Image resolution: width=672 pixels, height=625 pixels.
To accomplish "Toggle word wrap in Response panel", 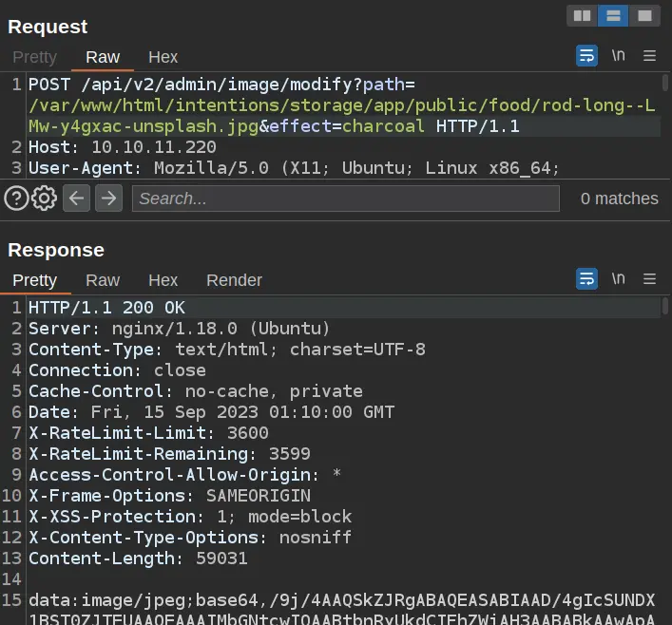I will tap(586, 279).
